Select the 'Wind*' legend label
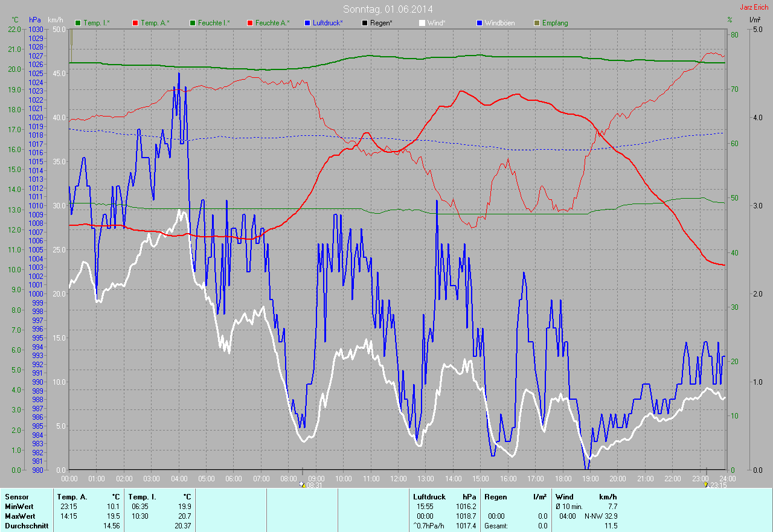773x532 pixels. tap(436, 23)
